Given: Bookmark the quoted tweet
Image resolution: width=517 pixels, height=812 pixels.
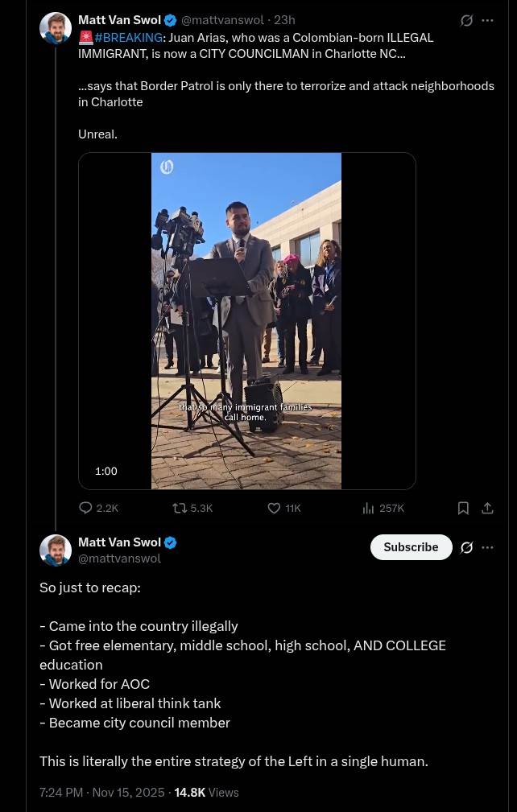Looking at the screenshot, I should 463,508.
